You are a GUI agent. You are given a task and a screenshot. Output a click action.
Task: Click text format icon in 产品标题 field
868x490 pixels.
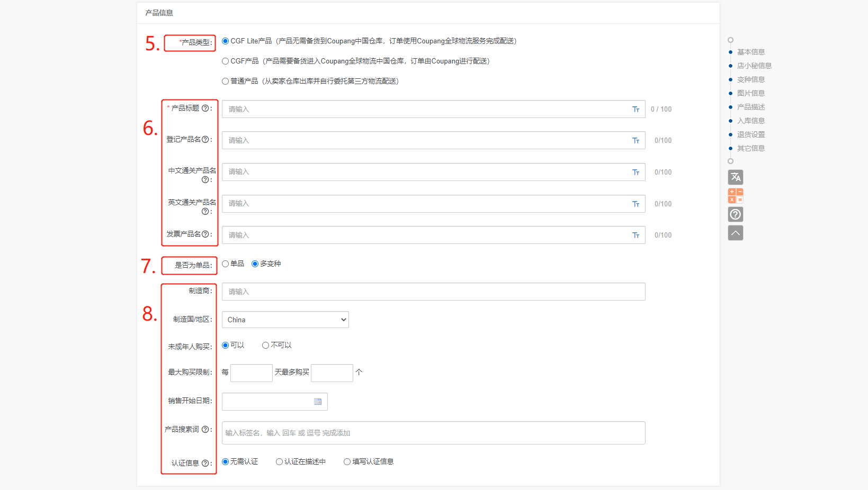pyautogui.click(x=636, y=110)
